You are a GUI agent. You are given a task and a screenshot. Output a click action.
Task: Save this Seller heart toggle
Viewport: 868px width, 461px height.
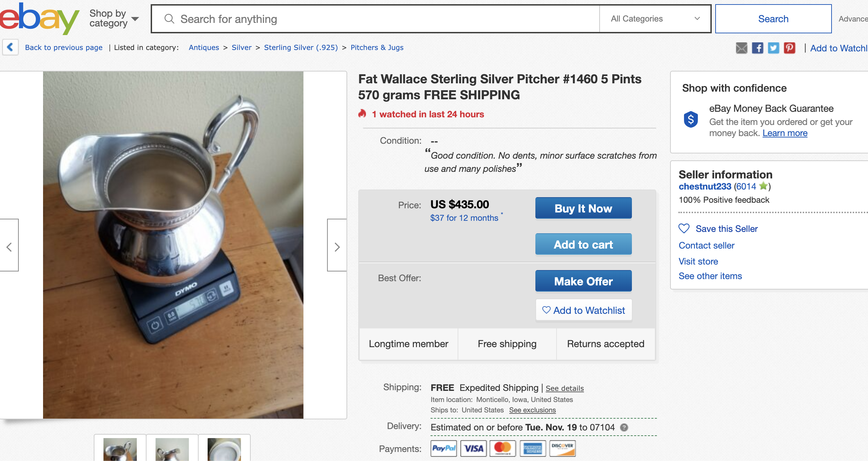click(x=684, y=229)
